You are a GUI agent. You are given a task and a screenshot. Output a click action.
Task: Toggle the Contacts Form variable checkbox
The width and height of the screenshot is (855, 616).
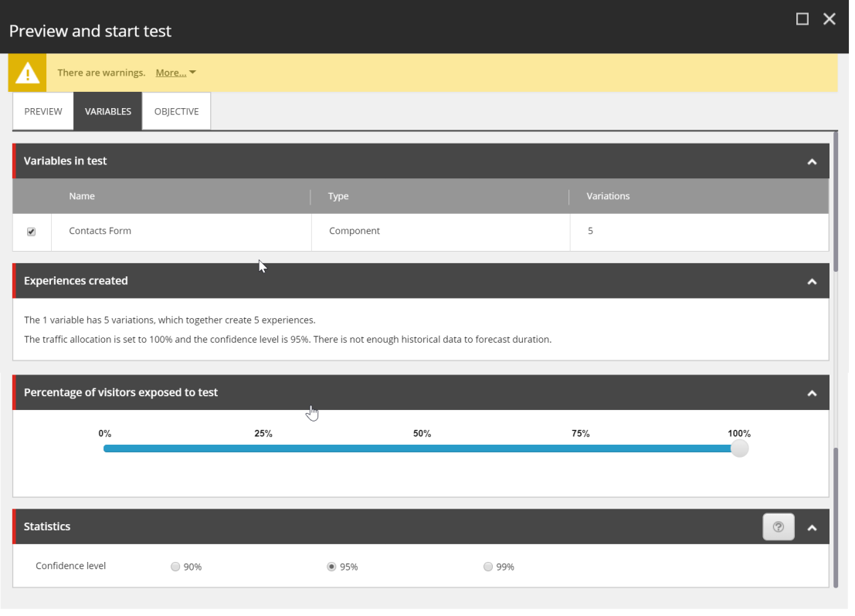coord(32,232)
